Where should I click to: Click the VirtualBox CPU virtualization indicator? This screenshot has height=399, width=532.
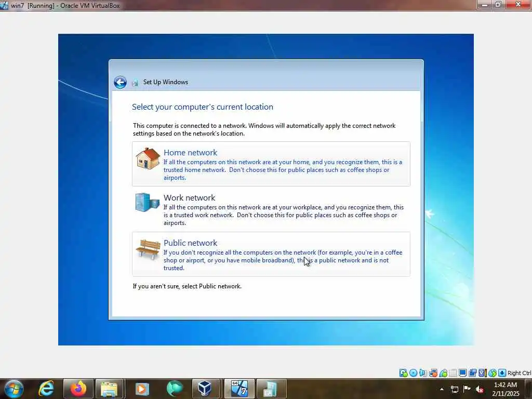[482, 373]
